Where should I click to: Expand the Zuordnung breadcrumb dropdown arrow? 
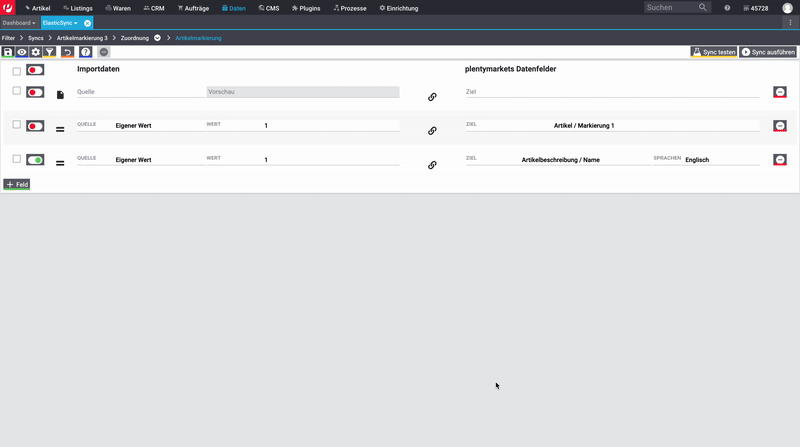(157, 38)
